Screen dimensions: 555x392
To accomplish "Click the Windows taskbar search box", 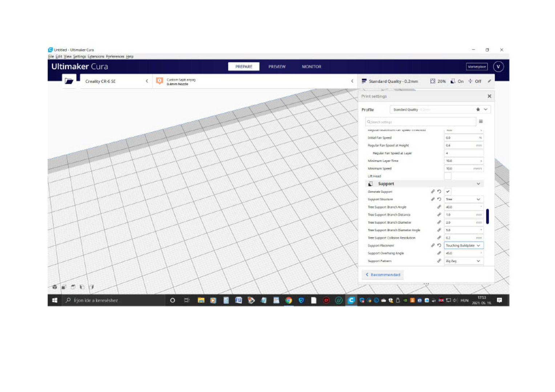I will point(113,300).
